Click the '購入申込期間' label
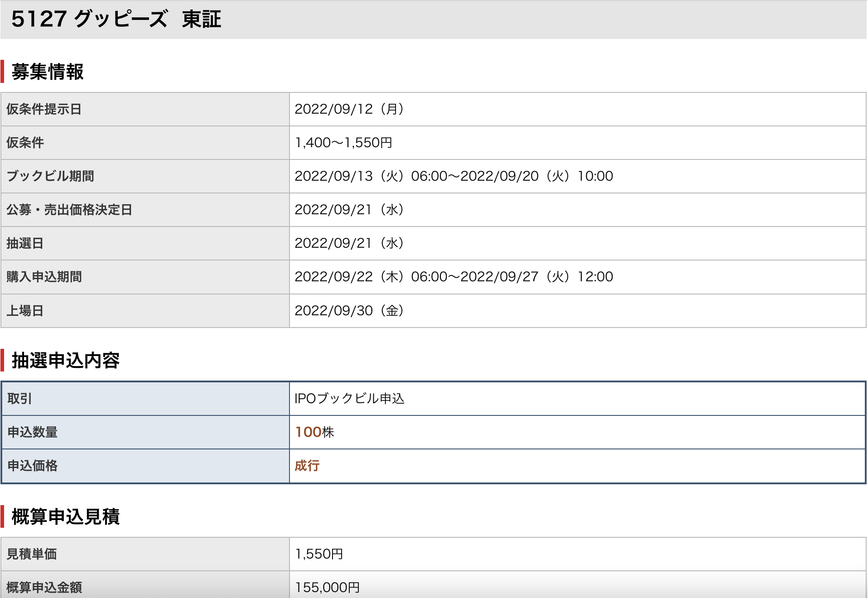The image size is (868, 598). (44, 277)
